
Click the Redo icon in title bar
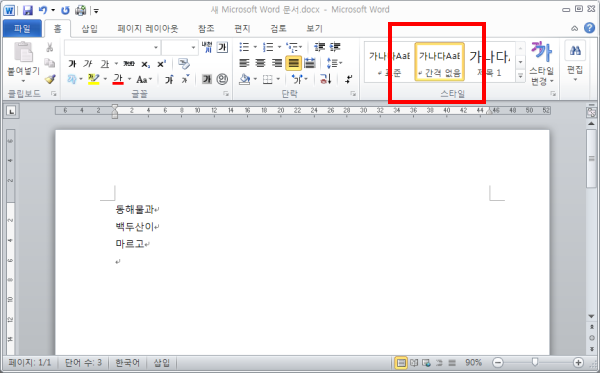tap(65, 10)
